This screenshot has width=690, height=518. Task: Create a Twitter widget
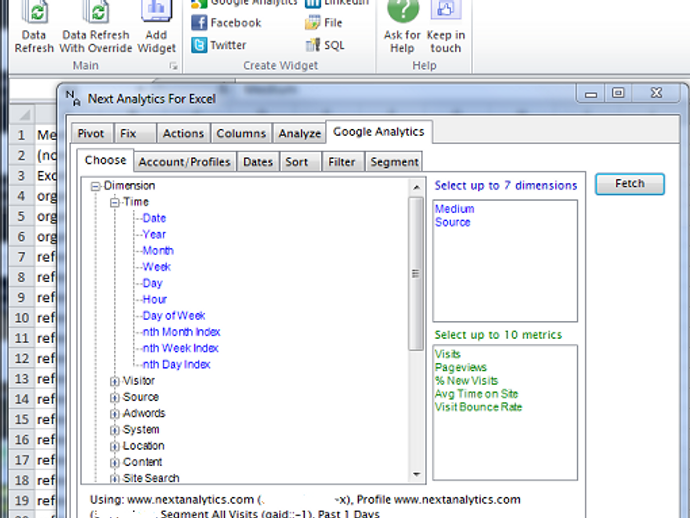pyautogui.click(x=219, y=45)
